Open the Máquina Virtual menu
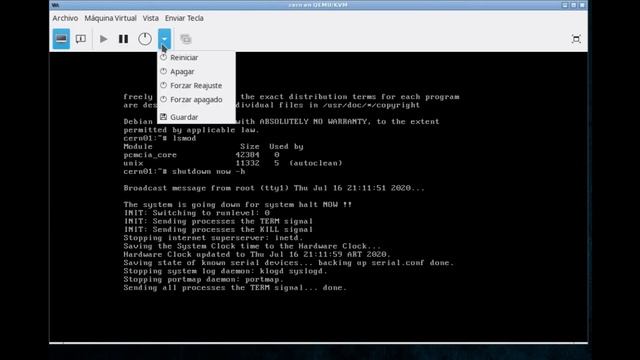 pyautogui.click(x=110, y=18)
